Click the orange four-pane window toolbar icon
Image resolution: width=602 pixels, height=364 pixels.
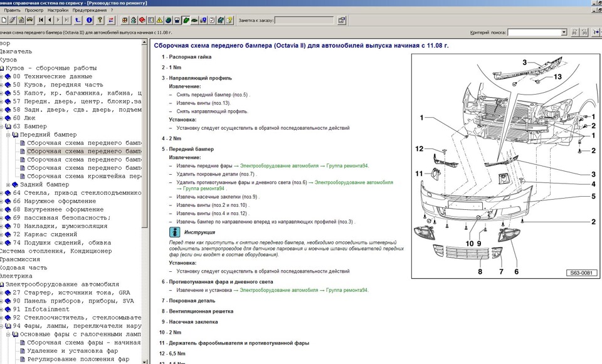[125, 20]
